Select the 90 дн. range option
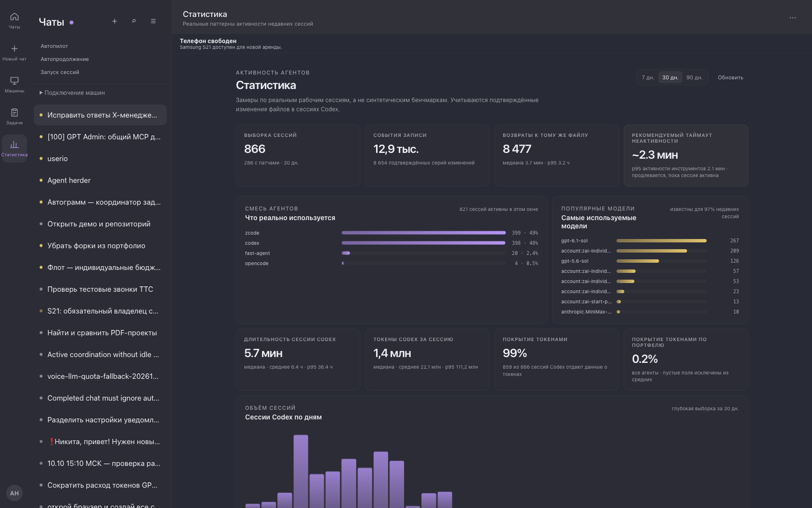Viewport: 812px width, 508px height. coord(695,77)
